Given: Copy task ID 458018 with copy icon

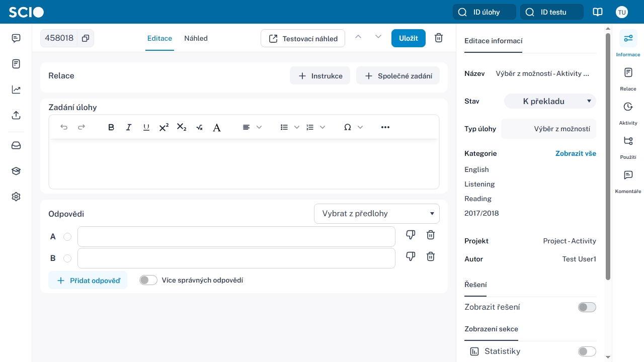Looking at the screenshot, I should [86, 38].
